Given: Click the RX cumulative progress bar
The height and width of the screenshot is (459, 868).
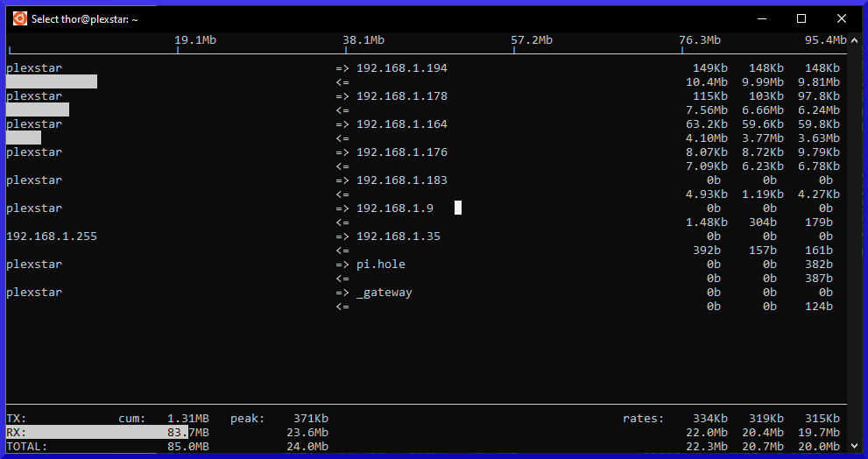Looking at the screenshot, I should pyautogui.click(x=96, y=432).
